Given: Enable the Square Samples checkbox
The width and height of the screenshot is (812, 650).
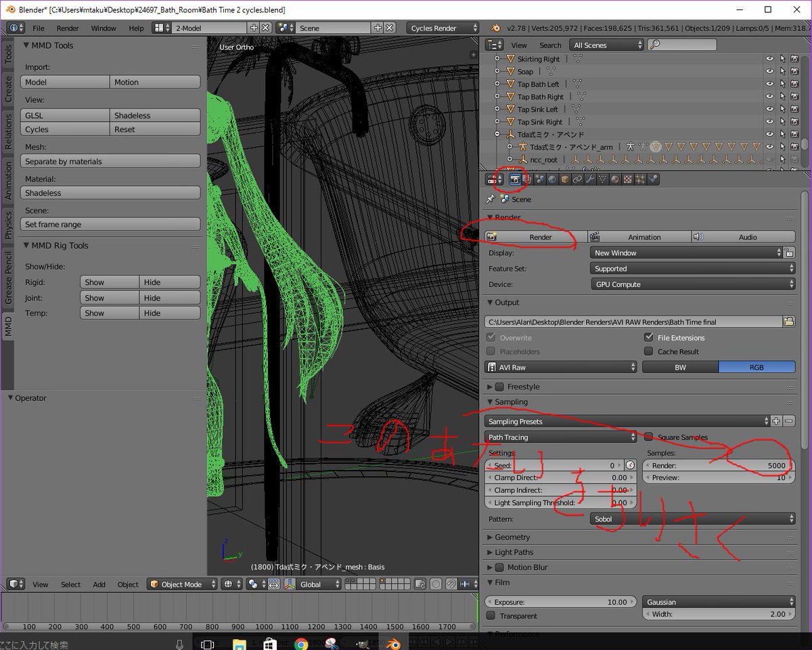Looking at the screenshot, I should (x=648, y=437).
